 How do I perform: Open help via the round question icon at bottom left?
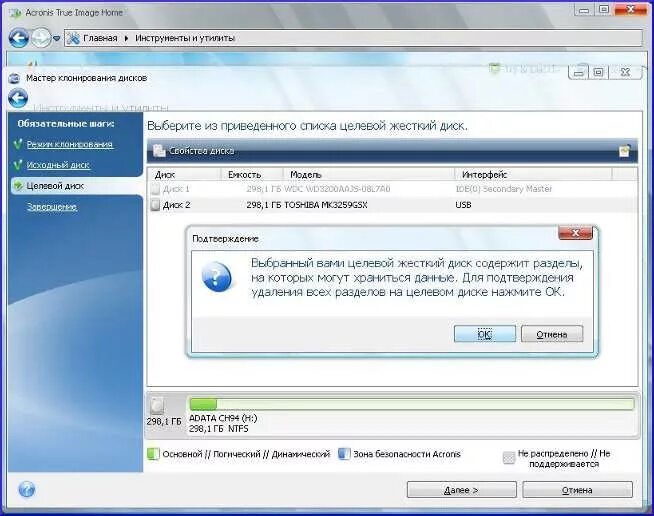click(27, 489)
